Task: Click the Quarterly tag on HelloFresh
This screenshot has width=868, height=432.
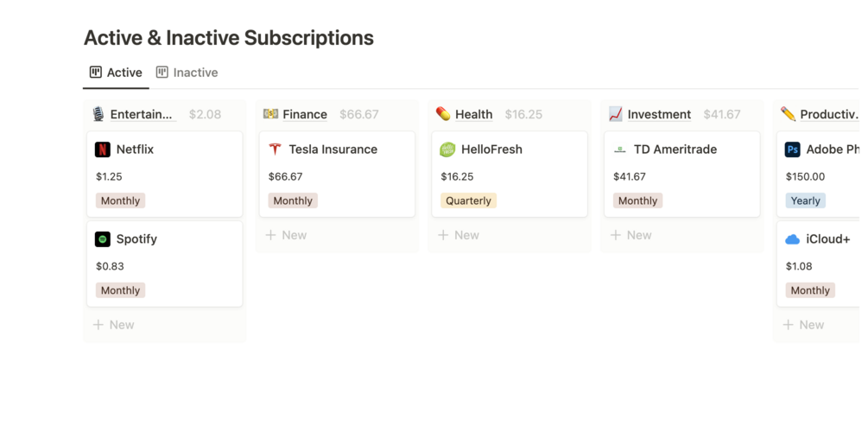Action: (468, 200)
